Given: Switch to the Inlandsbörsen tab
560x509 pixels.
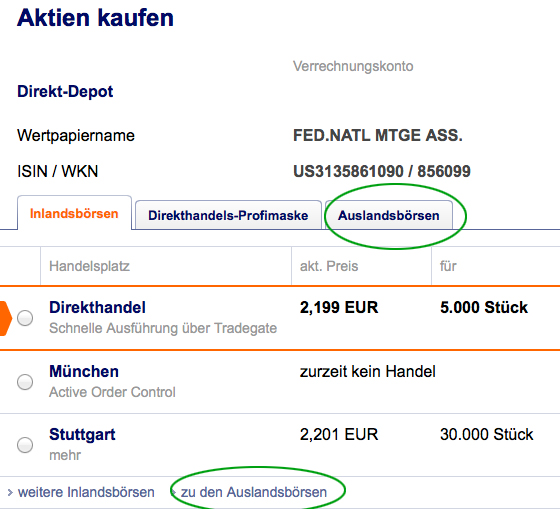Looking at the screenshot, I should [x=74, y=213].
